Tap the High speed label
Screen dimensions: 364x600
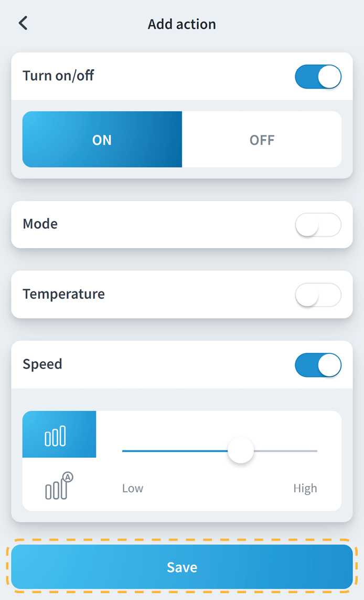[305, 489]
